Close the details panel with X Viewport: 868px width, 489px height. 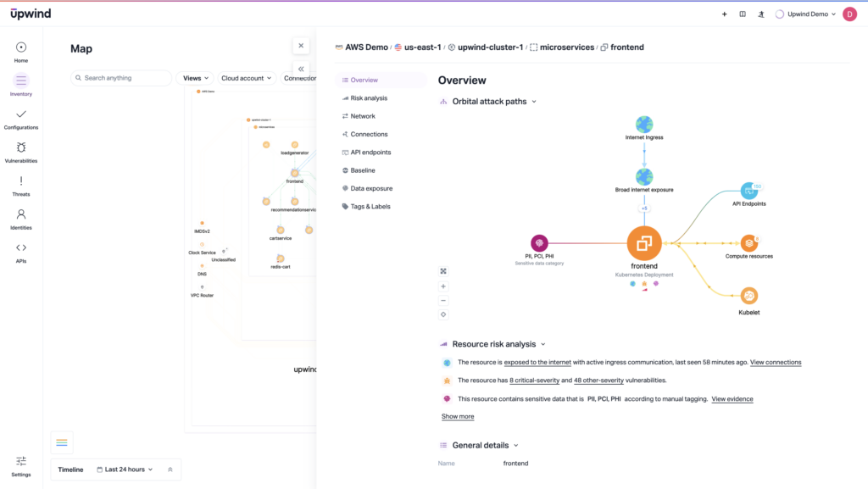[301, 46]
